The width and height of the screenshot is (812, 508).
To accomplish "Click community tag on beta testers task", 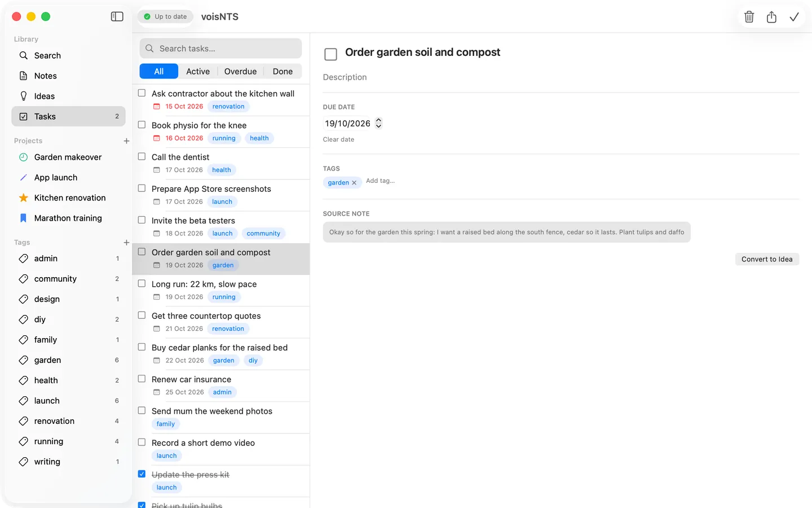I will tap(263, 234).
